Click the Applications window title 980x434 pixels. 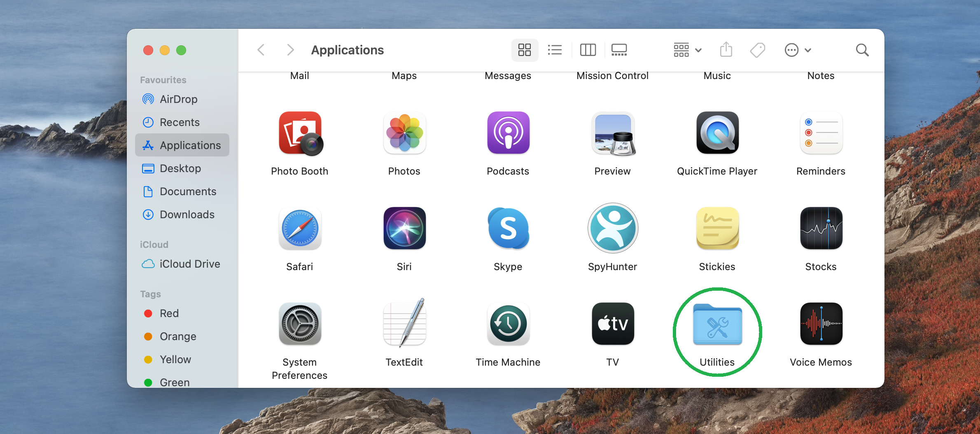coord(348,50)
